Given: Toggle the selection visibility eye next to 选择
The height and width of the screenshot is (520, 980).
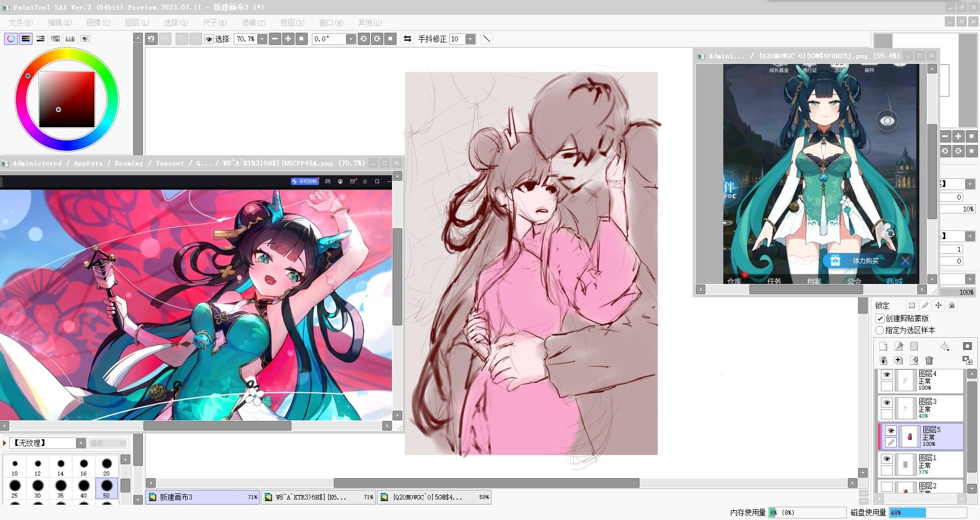Looking at the screenshot, I should click(x=209, y=39).
